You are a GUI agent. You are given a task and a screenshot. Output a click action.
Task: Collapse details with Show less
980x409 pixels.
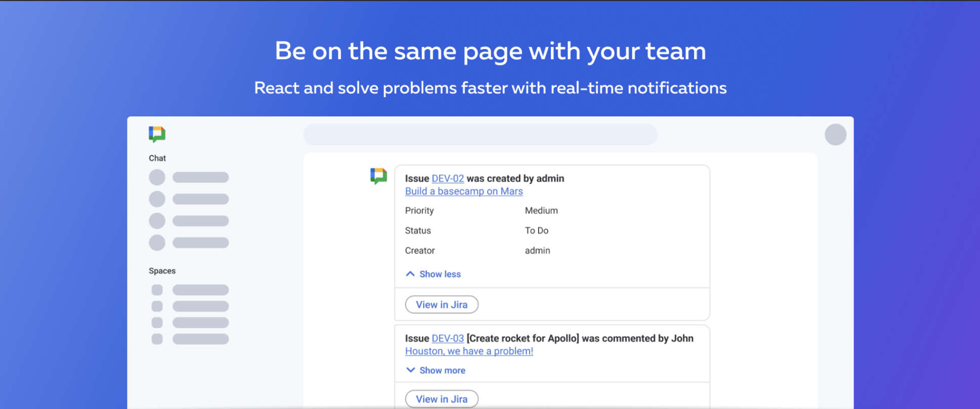440,274
